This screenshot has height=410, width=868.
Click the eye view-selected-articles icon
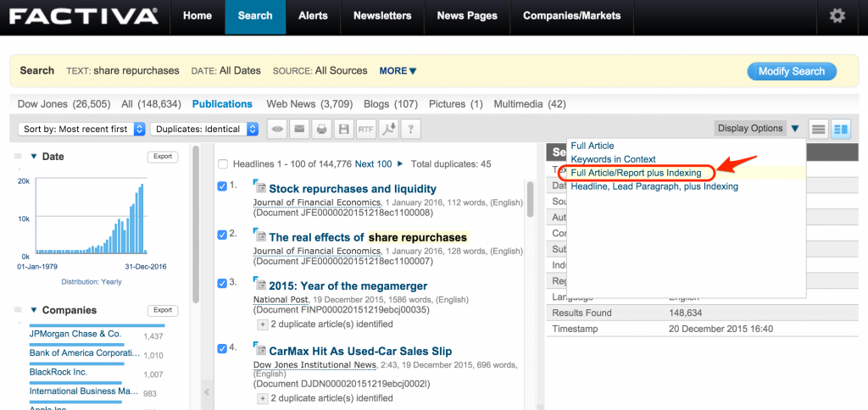278,130
